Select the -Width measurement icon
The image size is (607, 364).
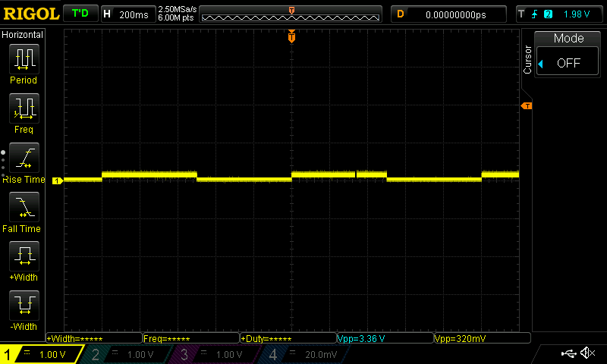click(x=24, y=305)
